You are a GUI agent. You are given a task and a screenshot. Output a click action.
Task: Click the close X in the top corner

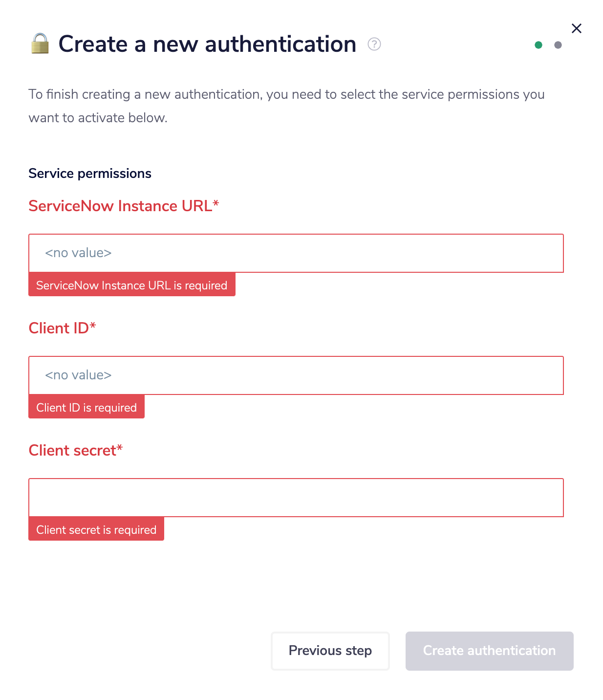pyautogui.click(x=577, y=28)
